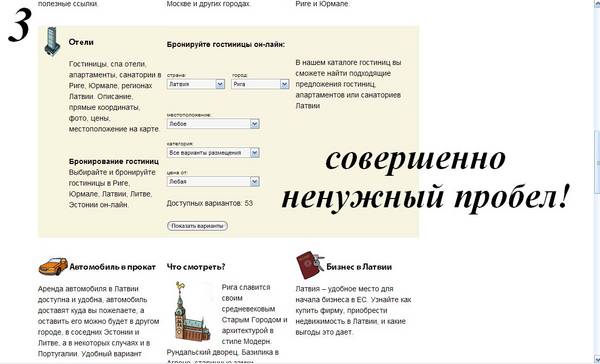Click the Бронируйте гостиницы он-лайн heading
The height and width of the screenshot is (364, 600).
(226, 44)
